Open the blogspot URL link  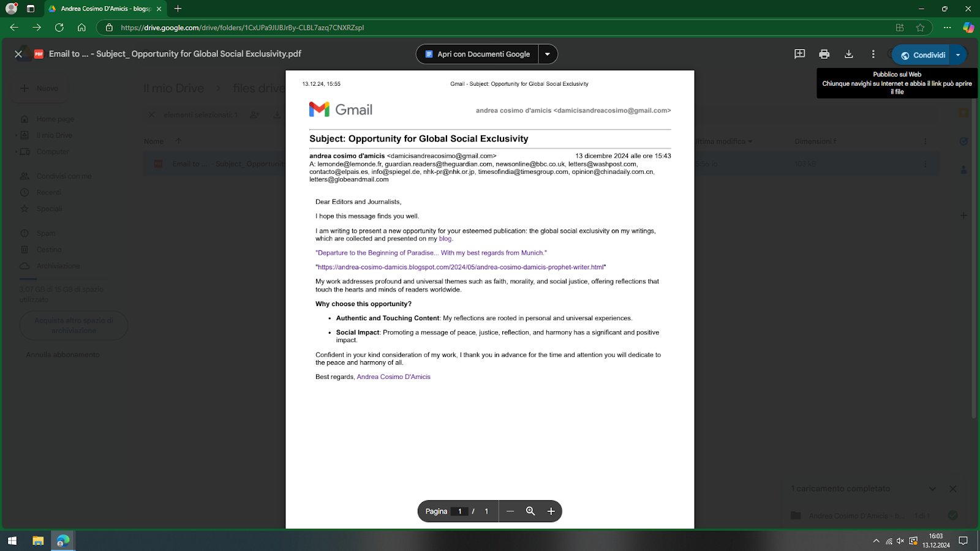click(461, 267)
